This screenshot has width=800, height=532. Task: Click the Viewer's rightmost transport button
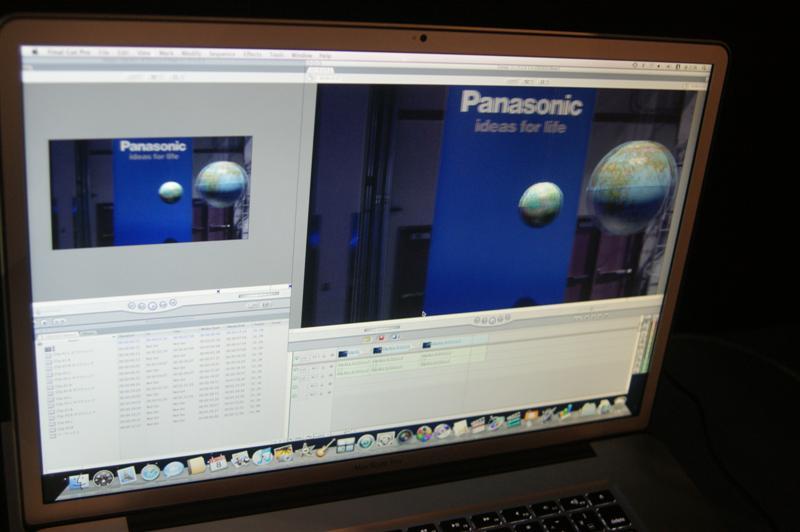click(173, 302)
